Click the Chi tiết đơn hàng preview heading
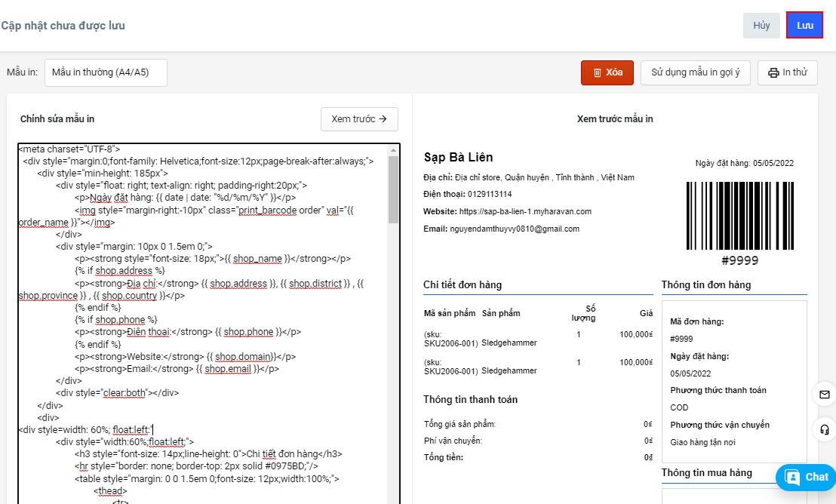Viewport: 836px width, 504px height. 463,284
